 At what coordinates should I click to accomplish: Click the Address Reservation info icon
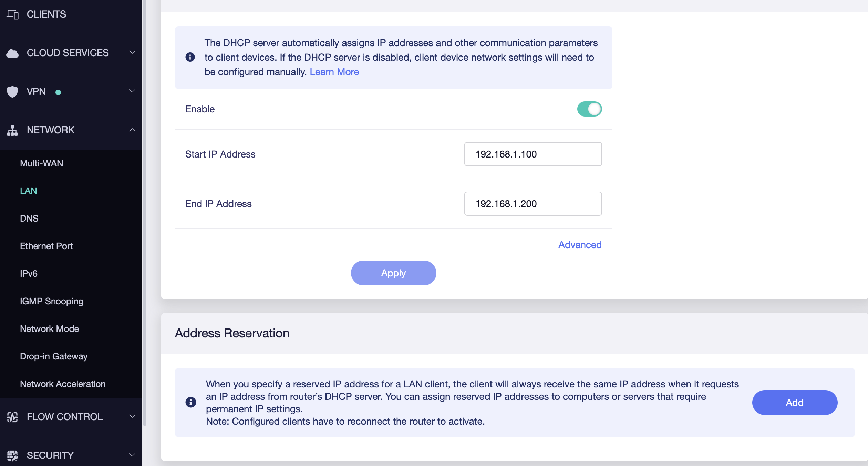[x=191, y=402]
